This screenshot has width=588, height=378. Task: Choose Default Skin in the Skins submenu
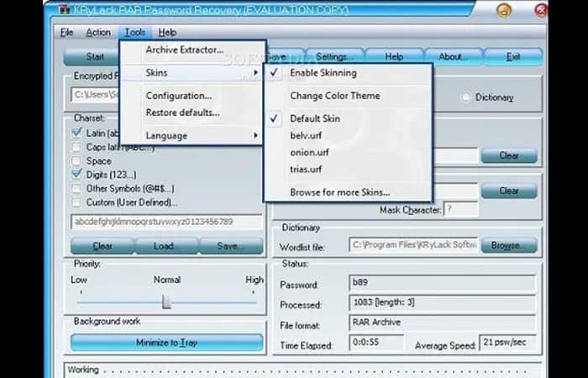pyautogui.click(x=315, y=118)
